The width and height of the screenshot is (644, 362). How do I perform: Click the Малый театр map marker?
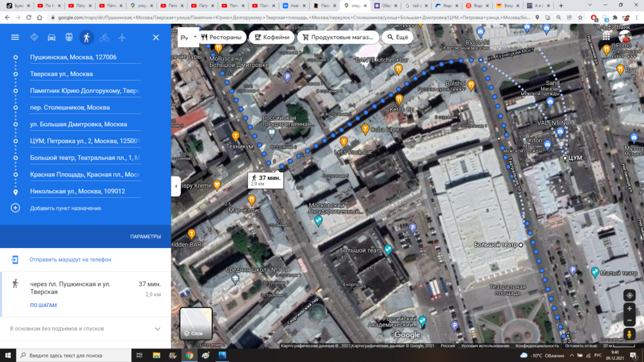[594, 272]
